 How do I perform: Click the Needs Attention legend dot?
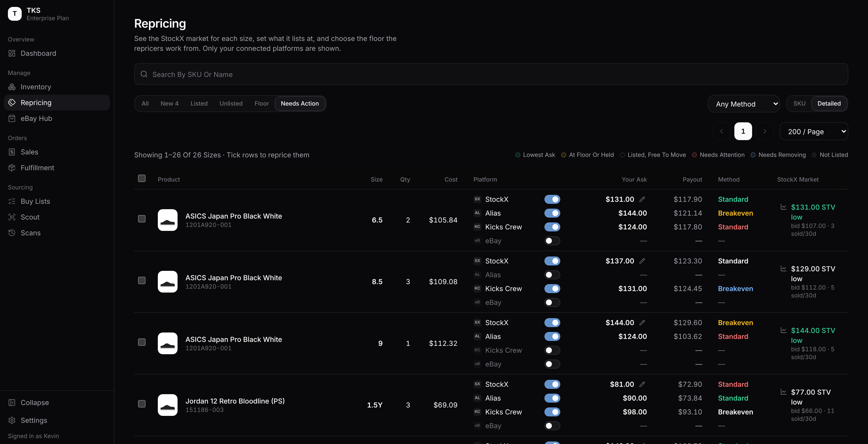(694, 155)
